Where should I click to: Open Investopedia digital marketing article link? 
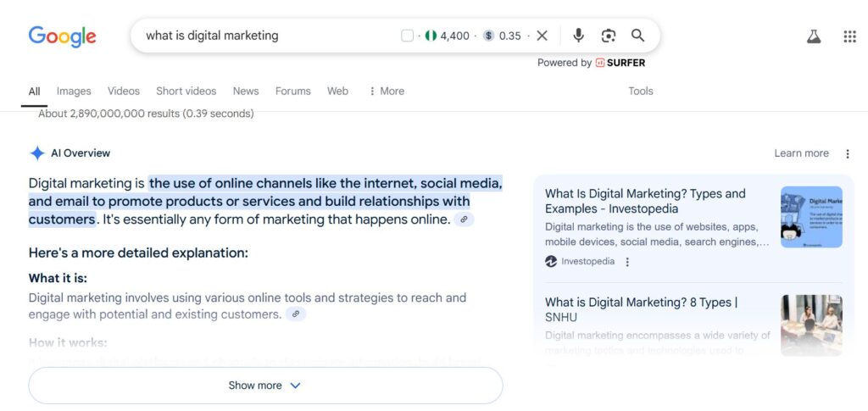(x=644, y=201)
